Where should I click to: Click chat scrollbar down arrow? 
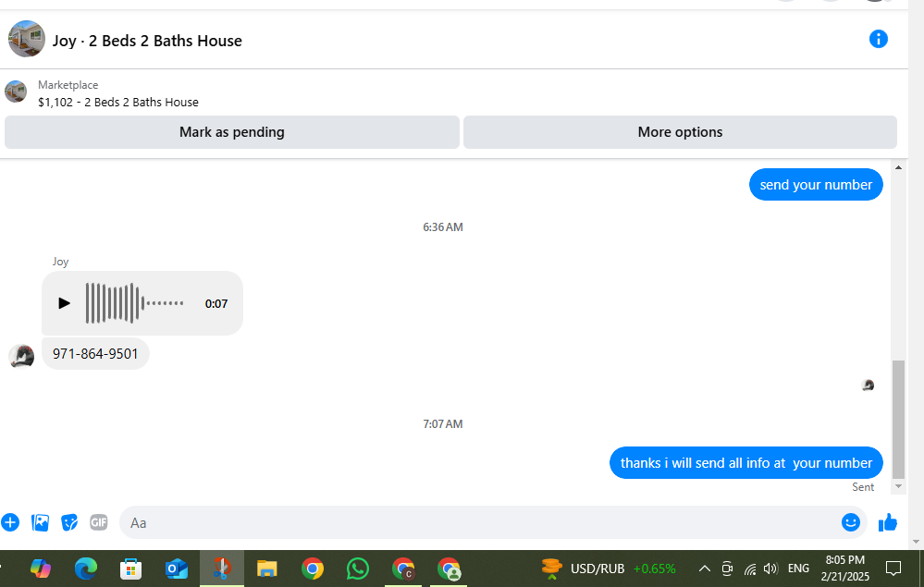[898, 486]
